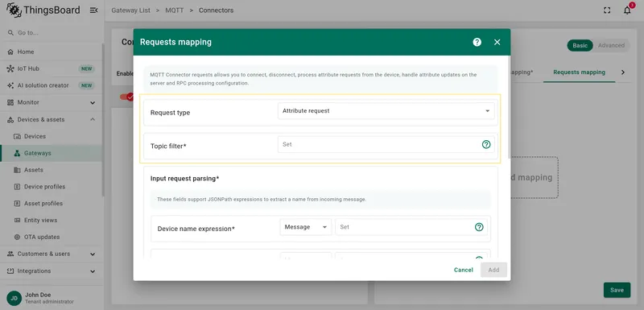This screenshot has width=644, height=310.
Task: Click the Cancel button in dialog
Action: (x=464, y=270)
